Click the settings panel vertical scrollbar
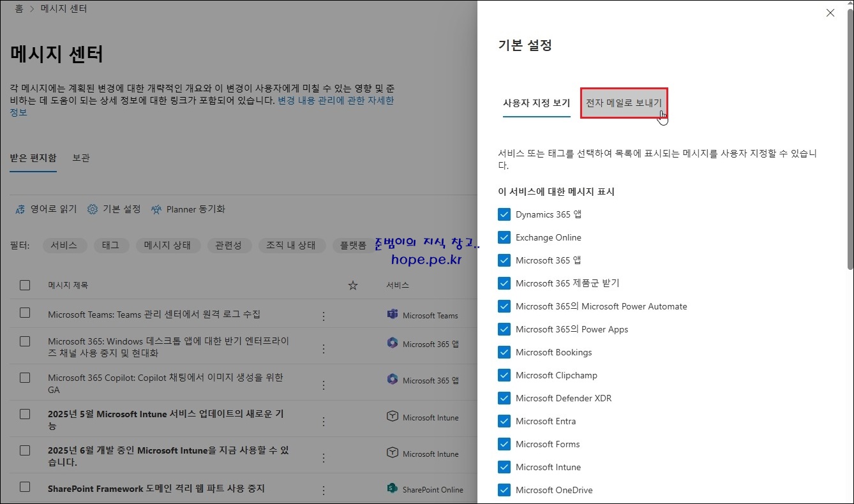Viewport: 854px width, 504px height. click(x=850, y=140)
